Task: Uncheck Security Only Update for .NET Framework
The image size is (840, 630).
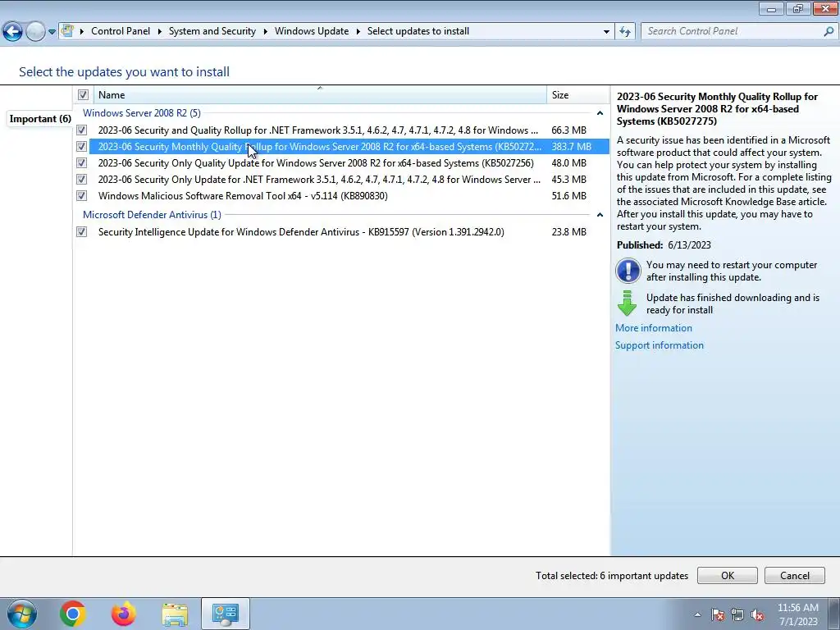Action: (81, 180)
